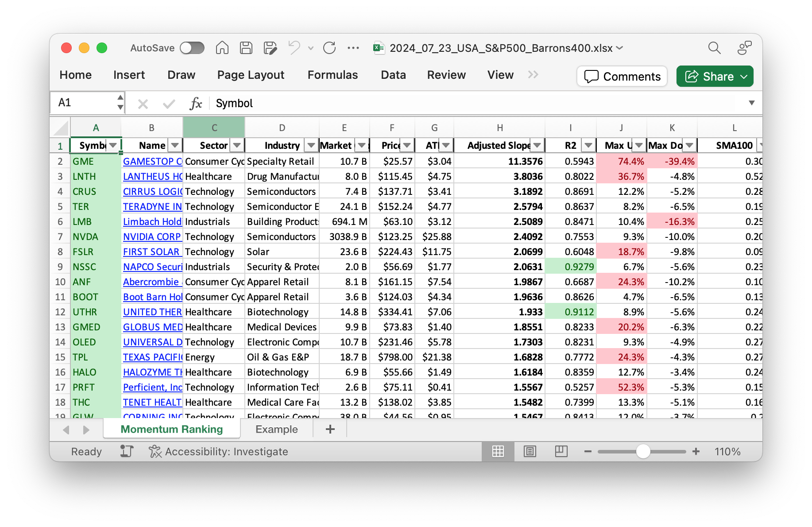The width and height of the screenshot is (812, 527).
Task: Select Normal grid view button
Action: (x=498, y=451)
